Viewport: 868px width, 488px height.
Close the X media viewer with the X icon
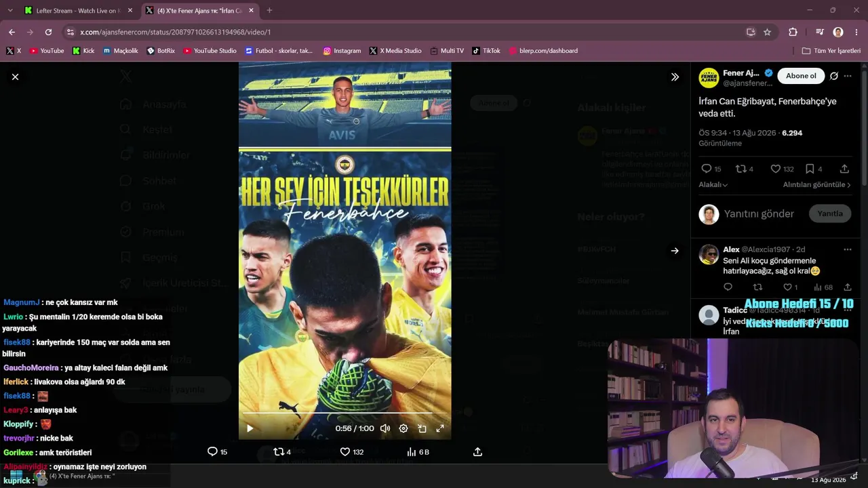click(15, 77)
